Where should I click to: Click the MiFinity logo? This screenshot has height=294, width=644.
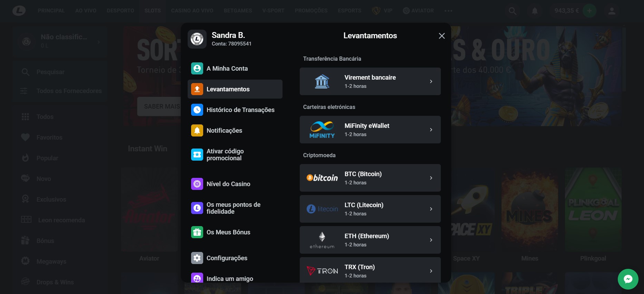tap(322, 130)
